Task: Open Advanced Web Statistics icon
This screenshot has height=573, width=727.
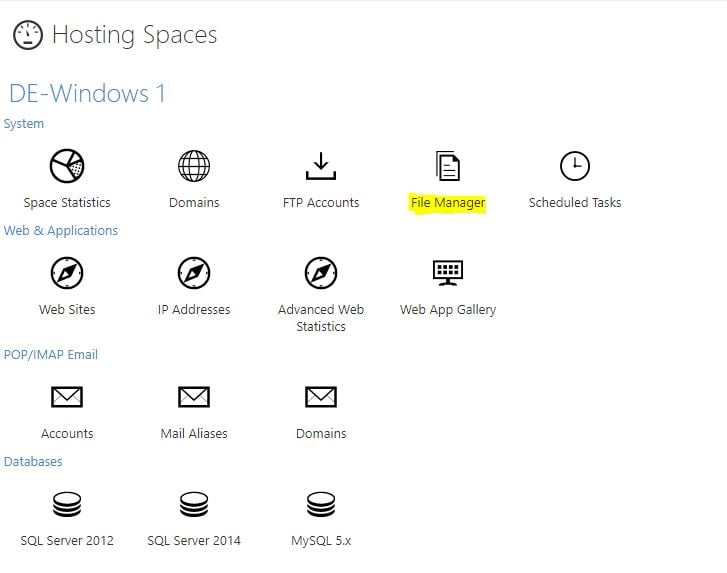Action: (321, 273)
